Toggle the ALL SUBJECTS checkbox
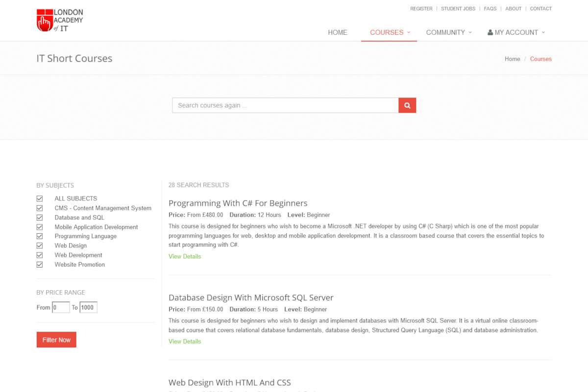588x392 pixels. (x=40, y=198)
